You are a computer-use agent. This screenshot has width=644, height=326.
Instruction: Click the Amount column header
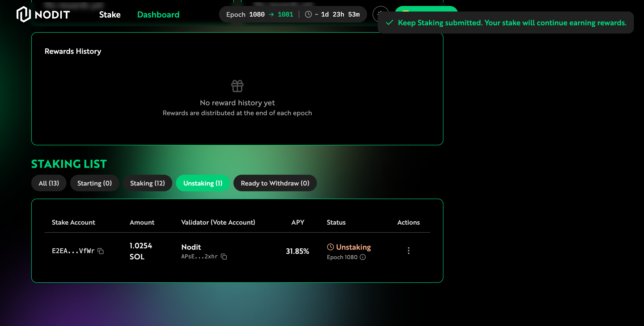pyautogui.click(x=142, y=222)
